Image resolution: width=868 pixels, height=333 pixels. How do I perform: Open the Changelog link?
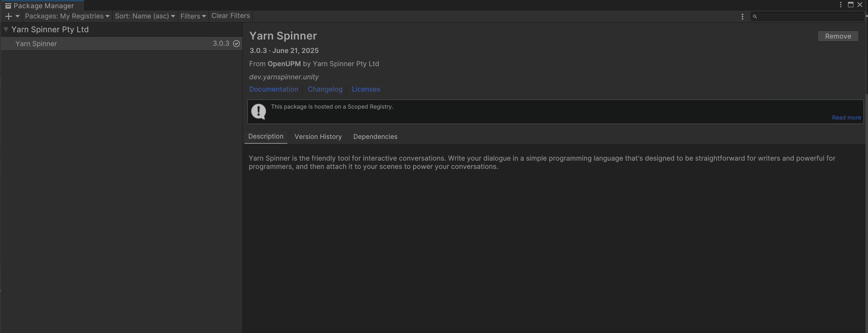click(x=325, y=89)
